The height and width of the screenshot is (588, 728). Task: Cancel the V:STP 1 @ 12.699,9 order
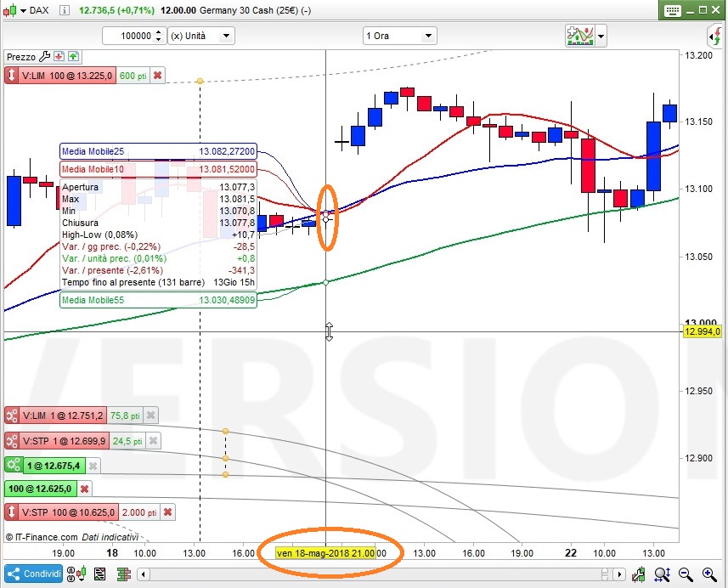pyautogui.click(x=153, y=441)
